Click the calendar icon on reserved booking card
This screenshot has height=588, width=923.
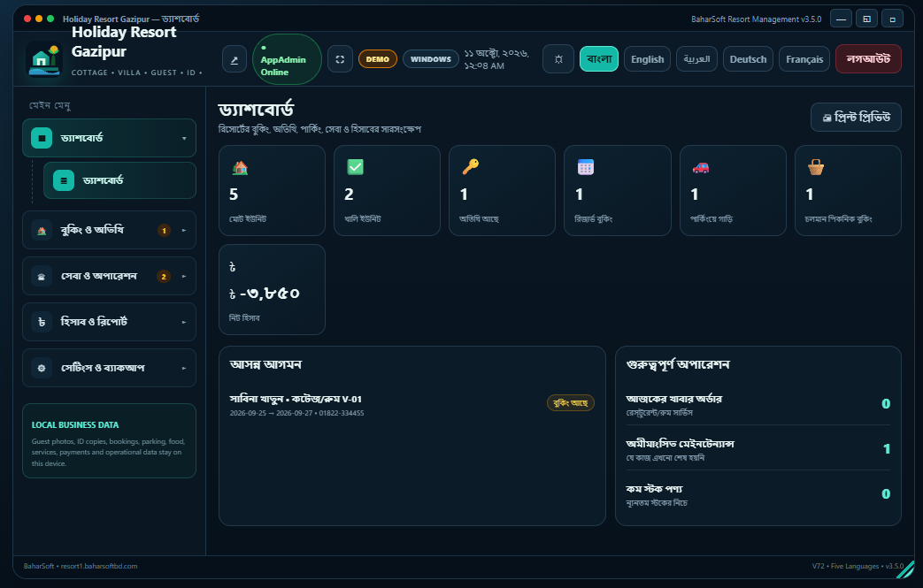point(586,167)
